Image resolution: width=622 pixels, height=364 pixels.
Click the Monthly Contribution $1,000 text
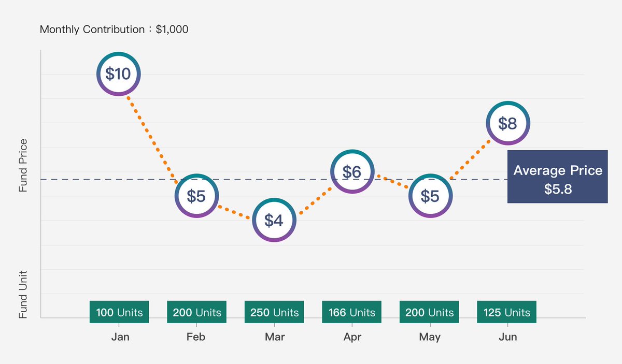(114, 30)
